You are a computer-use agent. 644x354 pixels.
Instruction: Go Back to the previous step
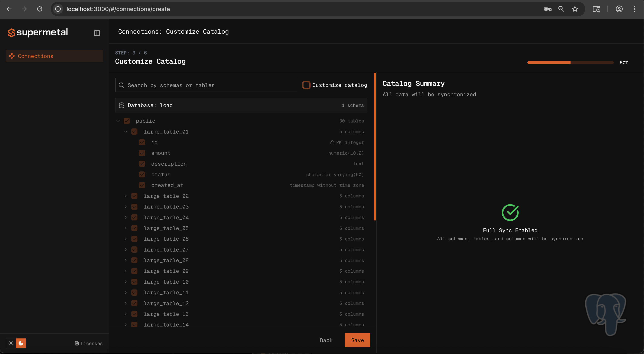tap(326, 340)
